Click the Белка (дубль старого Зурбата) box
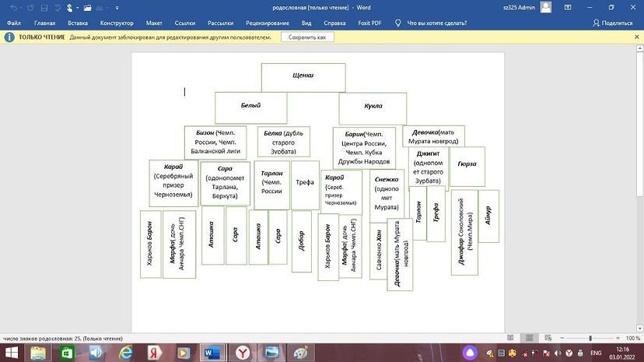 [x=283, y=142]
